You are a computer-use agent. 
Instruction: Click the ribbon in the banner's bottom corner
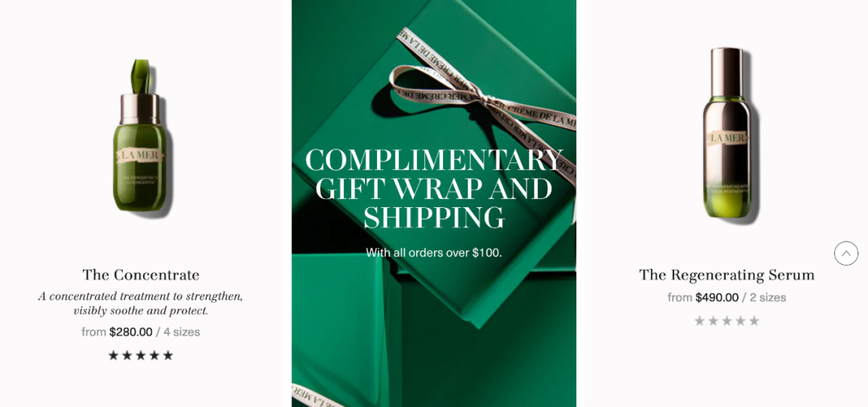313,396
